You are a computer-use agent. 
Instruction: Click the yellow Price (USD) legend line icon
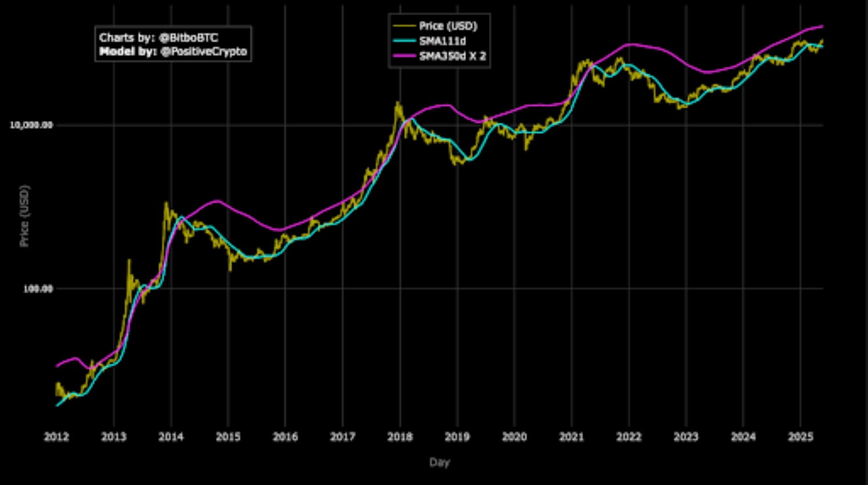tap(404, 25)
